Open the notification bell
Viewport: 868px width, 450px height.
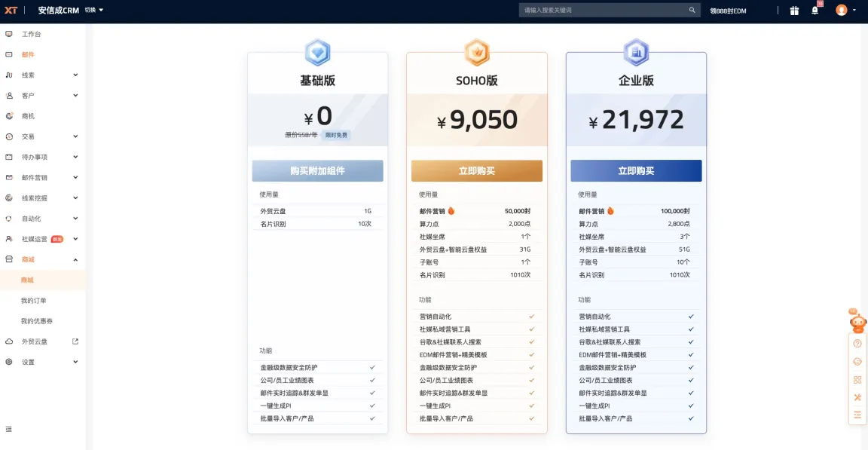point(815,11)
